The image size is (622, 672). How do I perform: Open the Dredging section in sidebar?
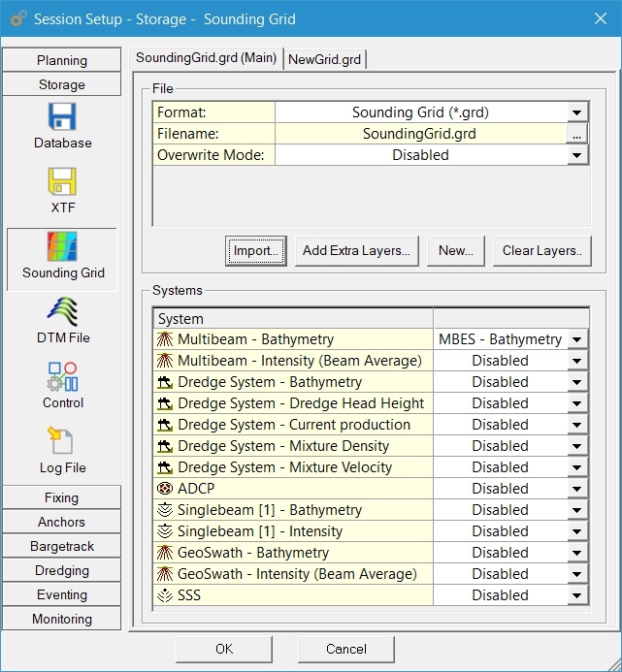62,570
